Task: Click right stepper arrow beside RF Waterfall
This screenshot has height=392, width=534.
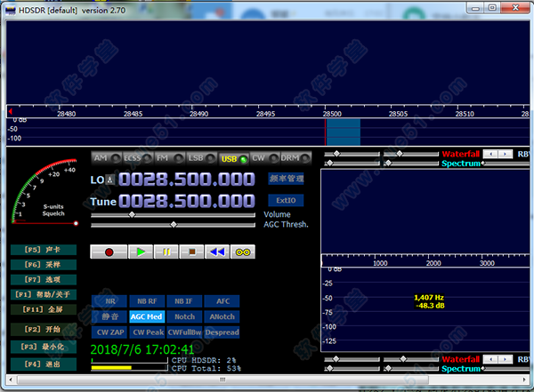Action: coord(505,154)
